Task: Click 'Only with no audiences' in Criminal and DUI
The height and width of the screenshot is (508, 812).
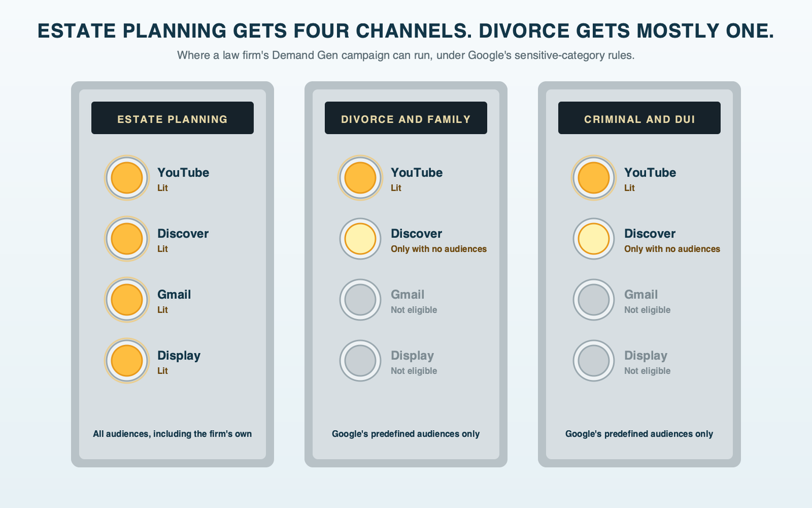Action: coord(672,249)
